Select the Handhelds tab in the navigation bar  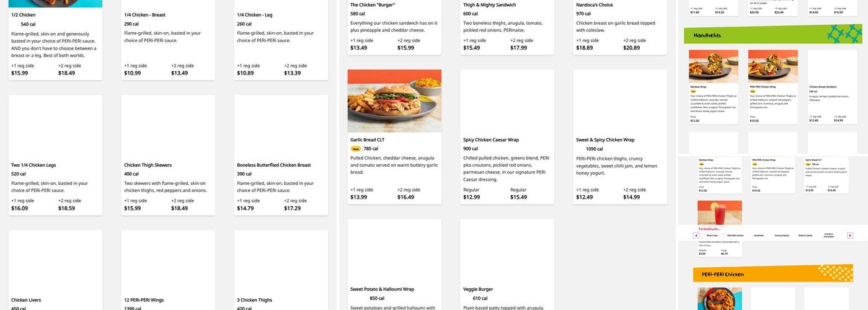click(x=758, y=236)
